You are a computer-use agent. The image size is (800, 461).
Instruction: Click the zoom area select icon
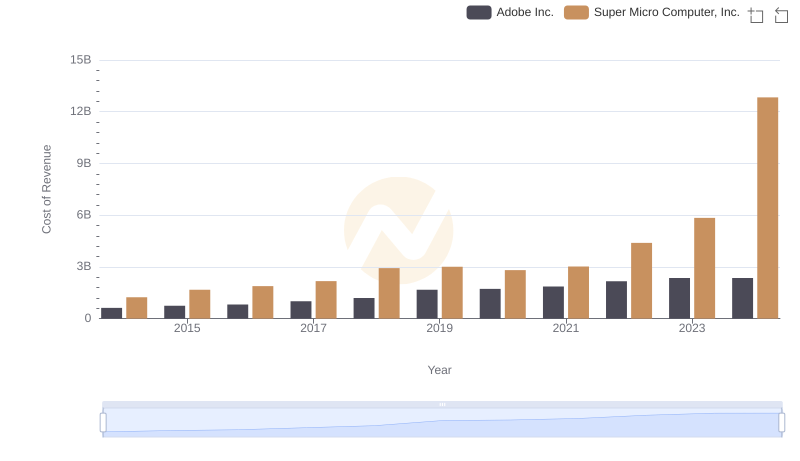tap(756, 15)
